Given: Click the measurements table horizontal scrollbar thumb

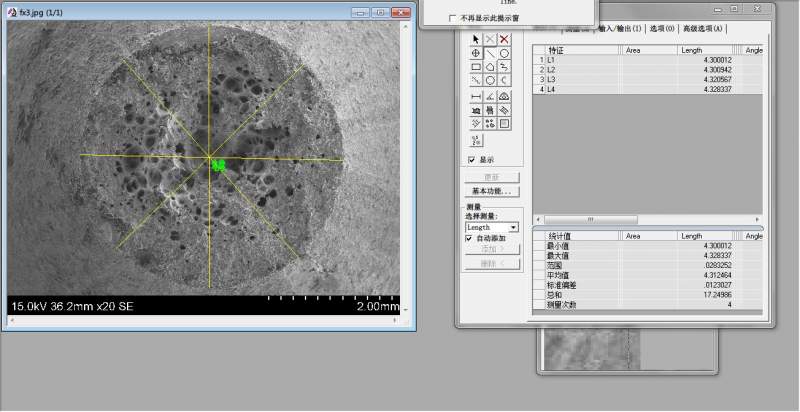Looking at the screenshot, I should tap(591, 219).
